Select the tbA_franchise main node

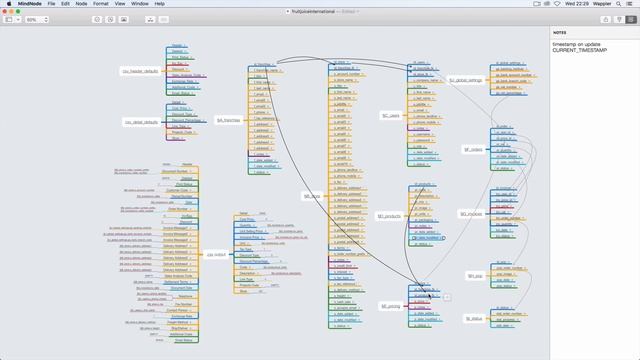(229, 120)
